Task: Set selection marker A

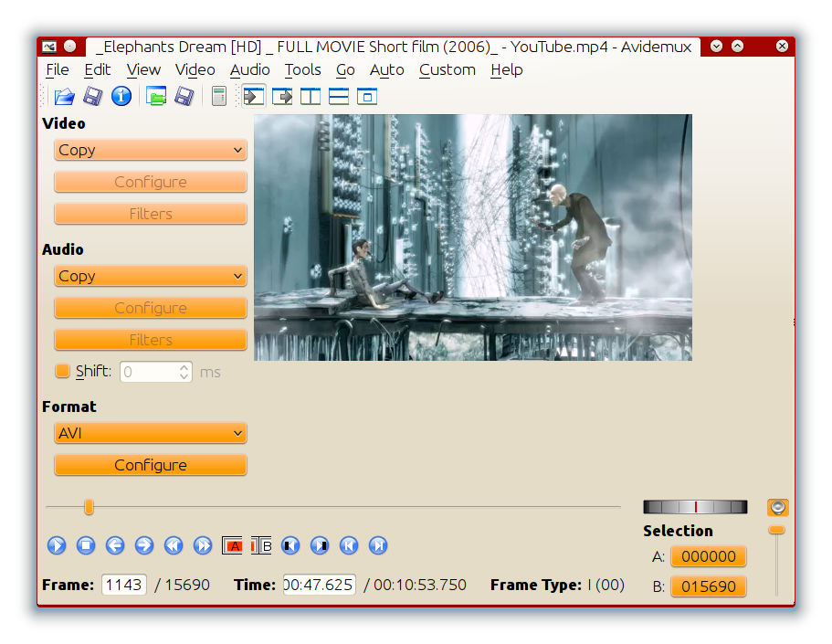Action: 232,545
